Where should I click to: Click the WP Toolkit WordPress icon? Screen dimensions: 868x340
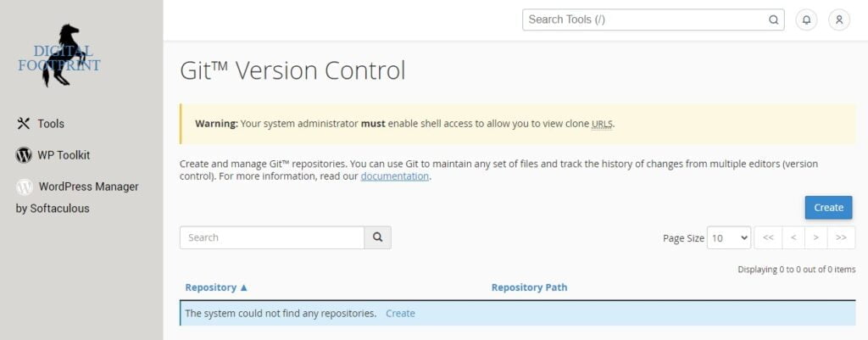[24, 155]
